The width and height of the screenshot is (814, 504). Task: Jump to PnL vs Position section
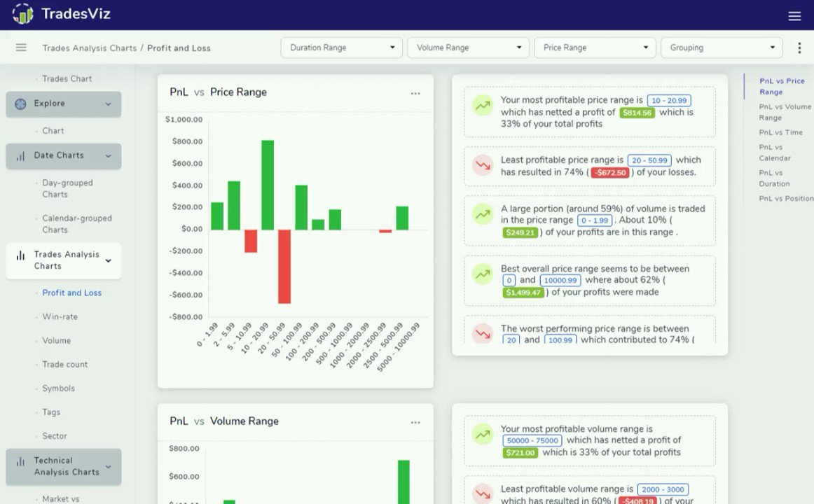(785, 199)
